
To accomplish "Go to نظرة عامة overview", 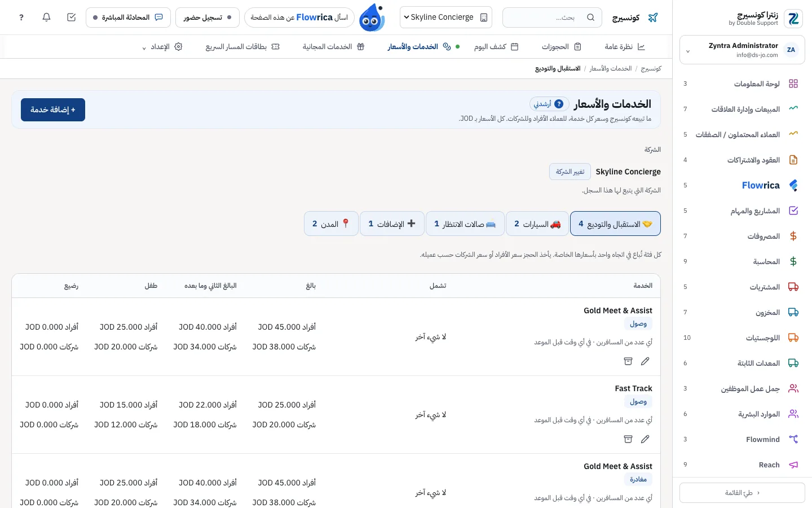I will point(625,47).
